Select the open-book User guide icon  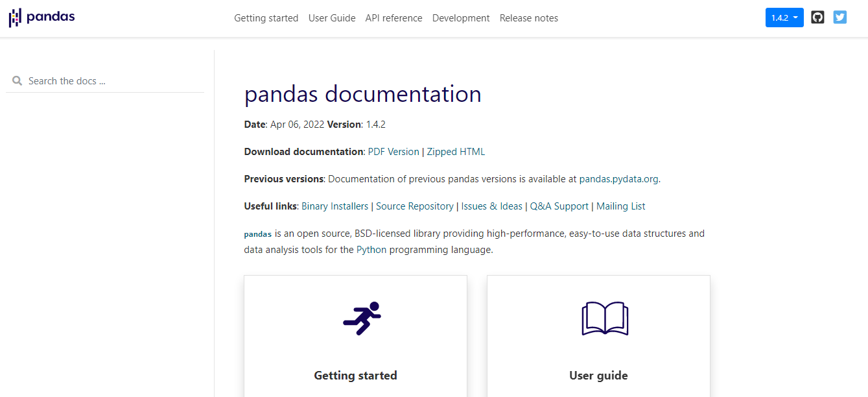click(604, 319)
